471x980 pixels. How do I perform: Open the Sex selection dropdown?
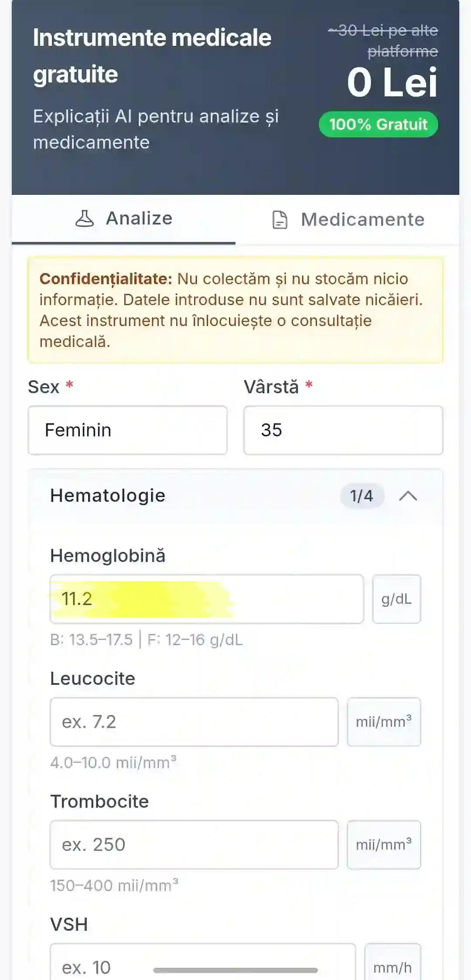128,430
